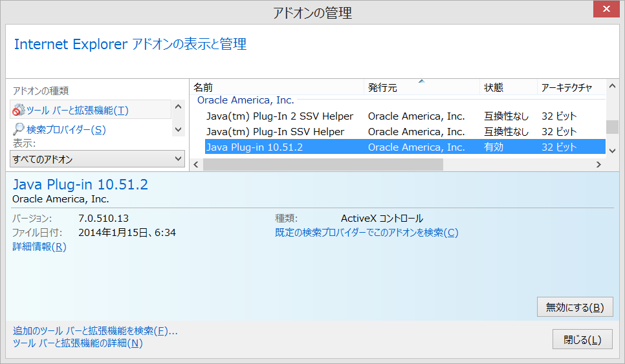
Task: Select Java(tm) Plug-In SSV Helper row
Action: (x=406, y=131)
